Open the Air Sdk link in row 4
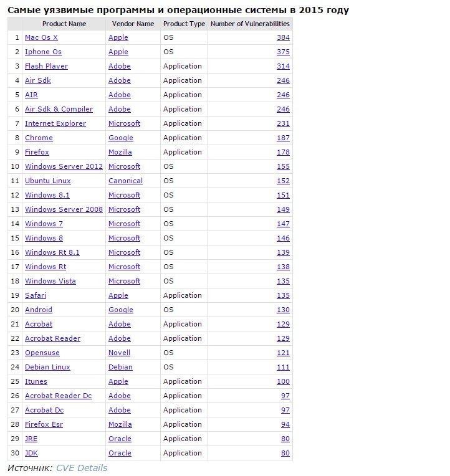 [38, 80]
